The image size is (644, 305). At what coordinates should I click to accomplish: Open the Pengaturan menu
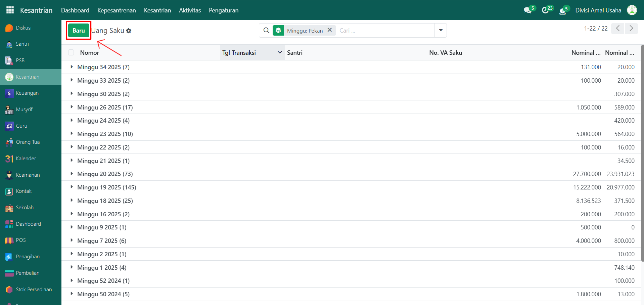click(x=224, y=10)
